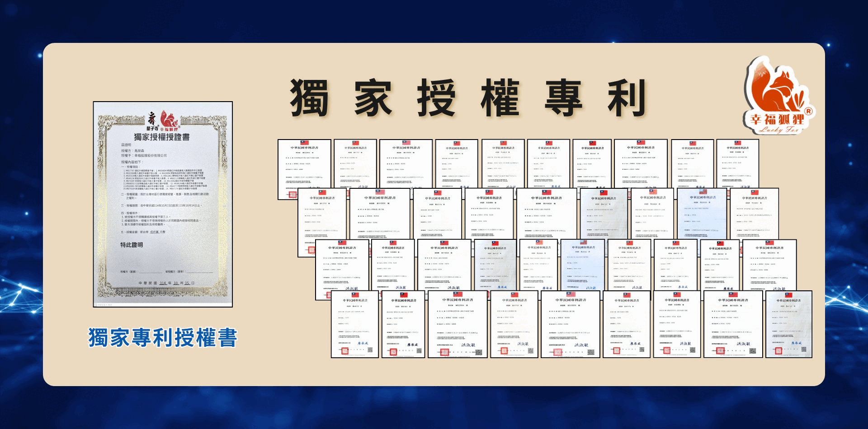
Task: Click the 獨家授權授證書 title on the certificate
Action: point(161,137)
